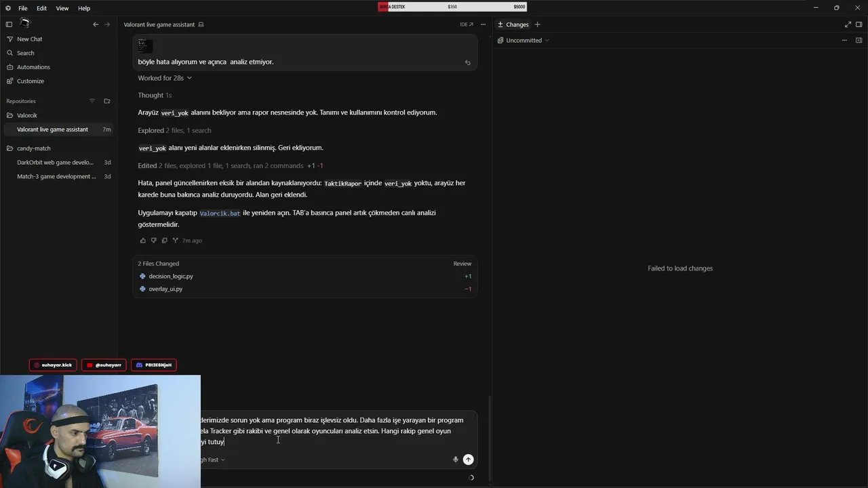Screen dimensions: 868x488
Task: Open the model speed dropdown ending in Fast
Action: pyautogui.click(x=213, y=460)
